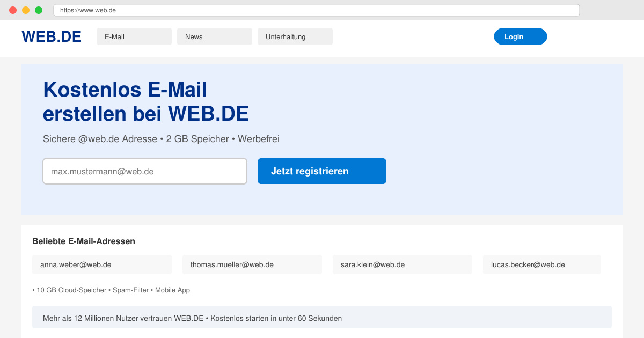Image resolution: width=644 pixels, height=338 pixels.
Task: Click the Jetzt registrieren button
Action: [x=322, y=171]
